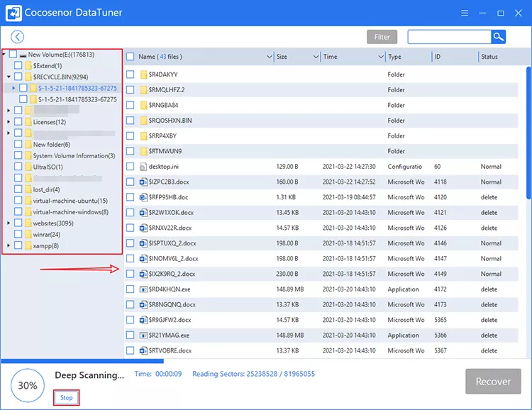Click the websites(3095) folder icon

click(28, 223)
